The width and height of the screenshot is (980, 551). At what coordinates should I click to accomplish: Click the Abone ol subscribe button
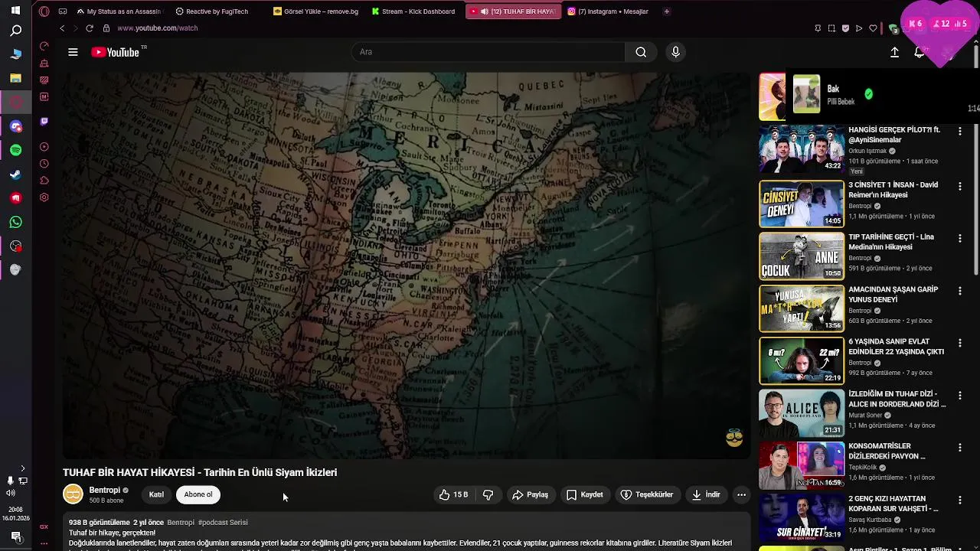(x=198, y=494)
